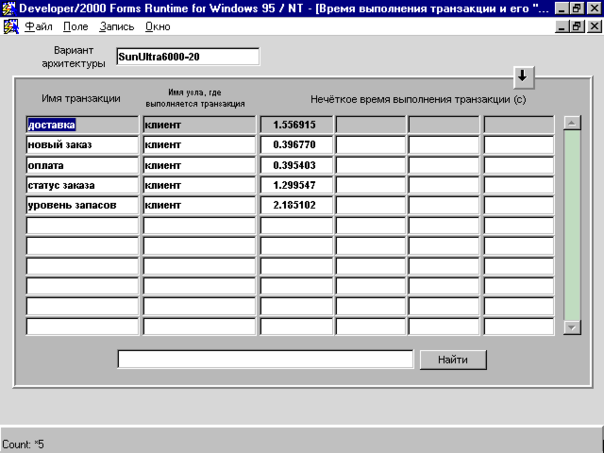Open the Поле menu
The image size is (604, 453).
point(76,27)
